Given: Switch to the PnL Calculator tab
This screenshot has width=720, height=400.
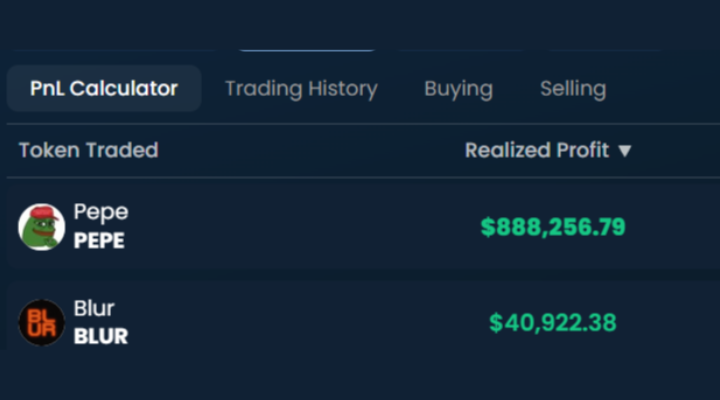Looking at the screenshot, I should point(104,88).
